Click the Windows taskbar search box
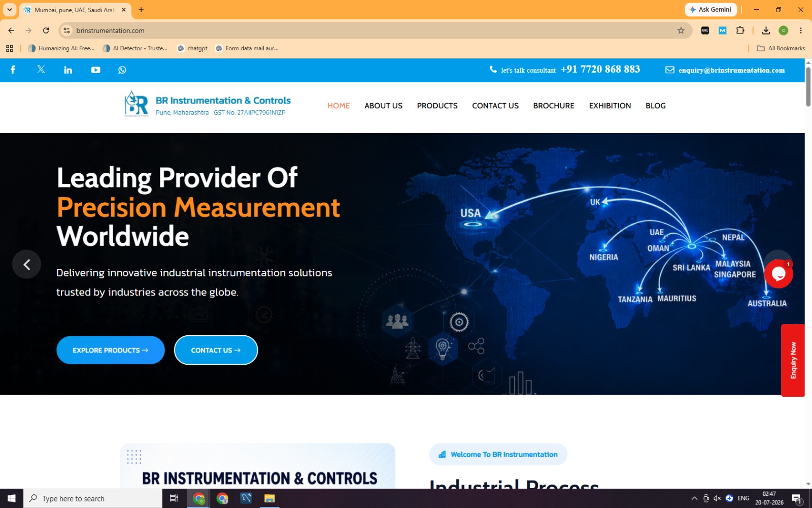812x508 pixels. (93, 498)
